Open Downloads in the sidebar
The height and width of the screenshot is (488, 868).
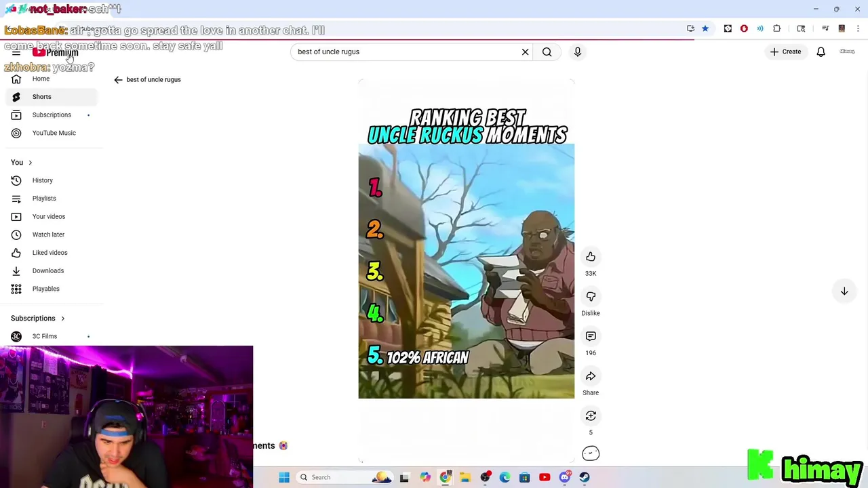(x=52, y=270)
